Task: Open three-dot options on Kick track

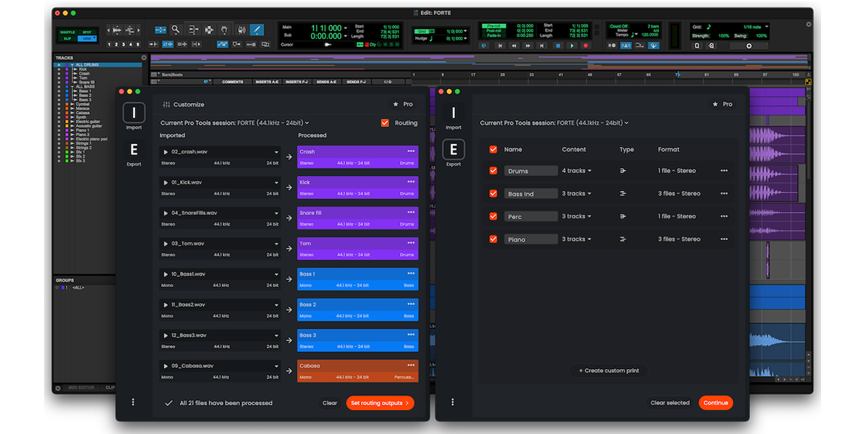Action: (x=411, y=182)
